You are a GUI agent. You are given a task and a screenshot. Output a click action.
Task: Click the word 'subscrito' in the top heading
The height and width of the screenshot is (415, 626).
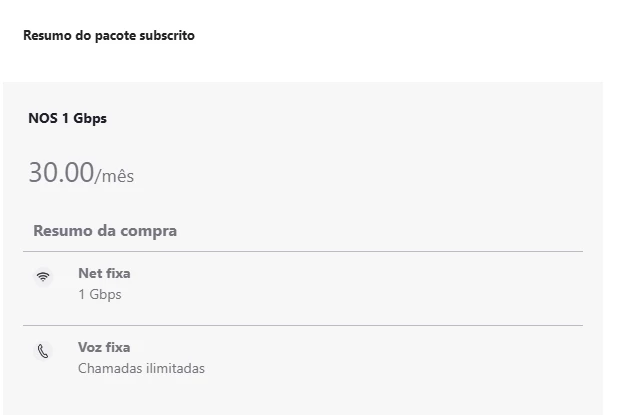pos(168,36)
